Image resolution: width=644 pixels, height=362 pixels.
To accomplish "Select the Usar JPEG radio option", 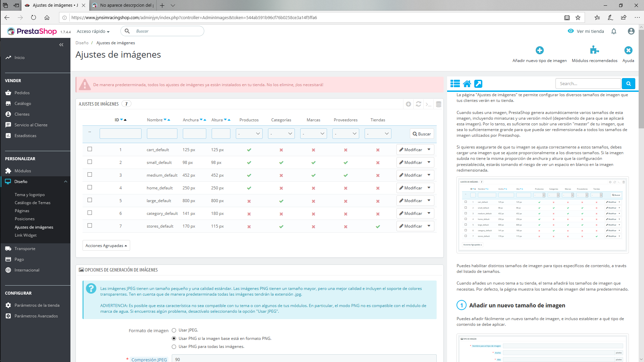I will click(174, 330).
